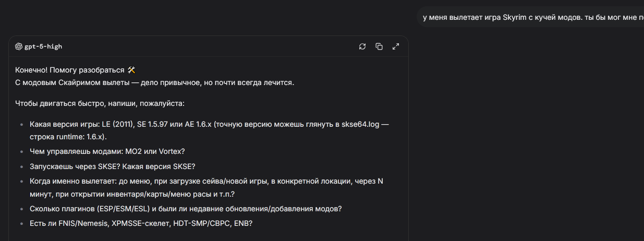The width and height of the screenshot is (644, 241).
Task: Click the text 'строка runtime: 1.6.x'
Action: (x=67, y=136)
